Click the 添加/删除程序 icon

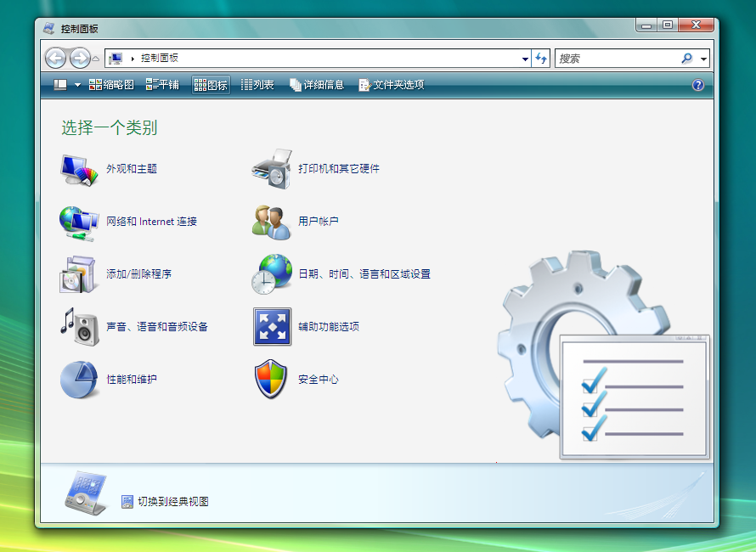click(x=79, y=274)
